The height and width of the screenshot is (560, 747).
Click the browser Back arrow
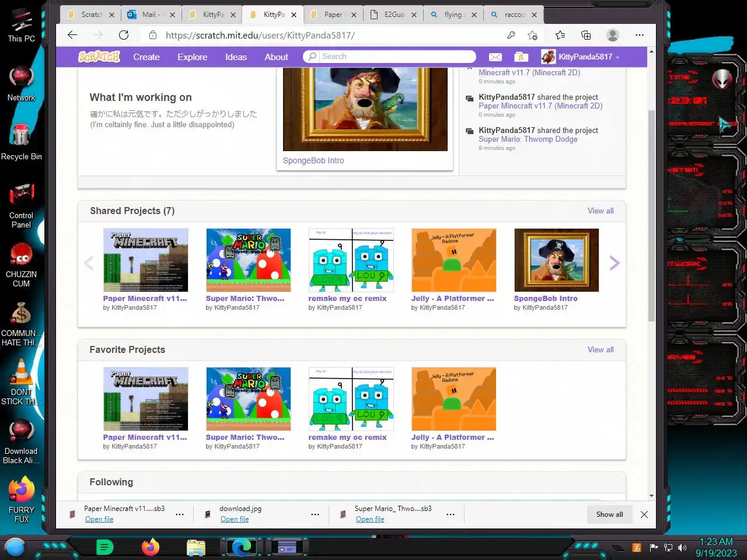click(x=72, y=35)
